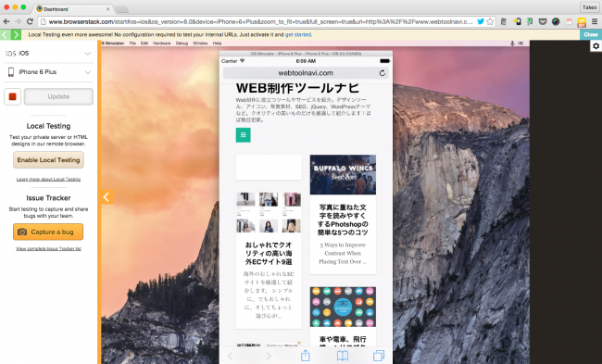Click the Twitter bird icon in address bar
Viewport: 602px width, 364px height.
[x=481, y=22]
